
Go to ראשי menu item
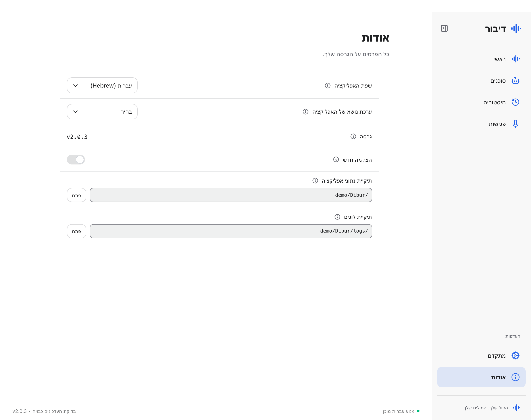(x=481, y=59)
